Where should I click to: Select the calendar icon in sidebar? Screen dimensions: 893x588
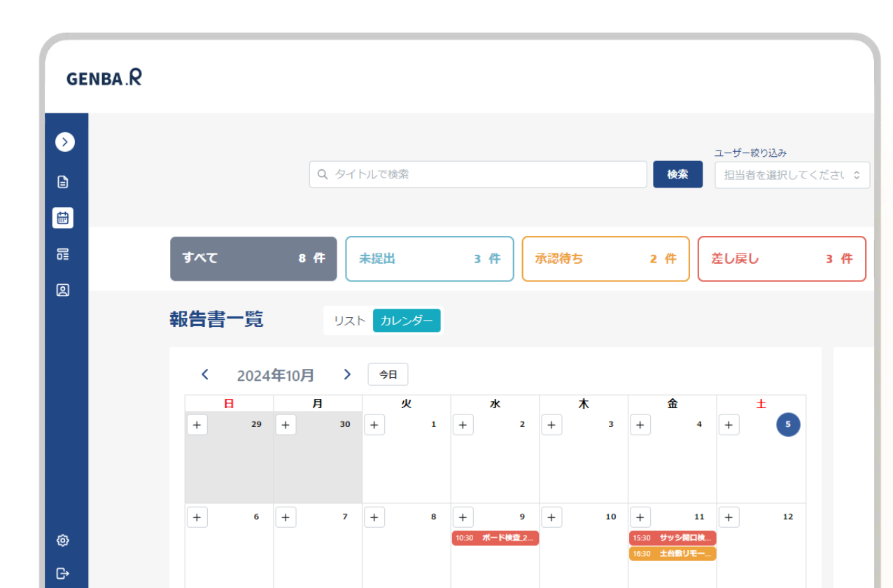(63, 218)
